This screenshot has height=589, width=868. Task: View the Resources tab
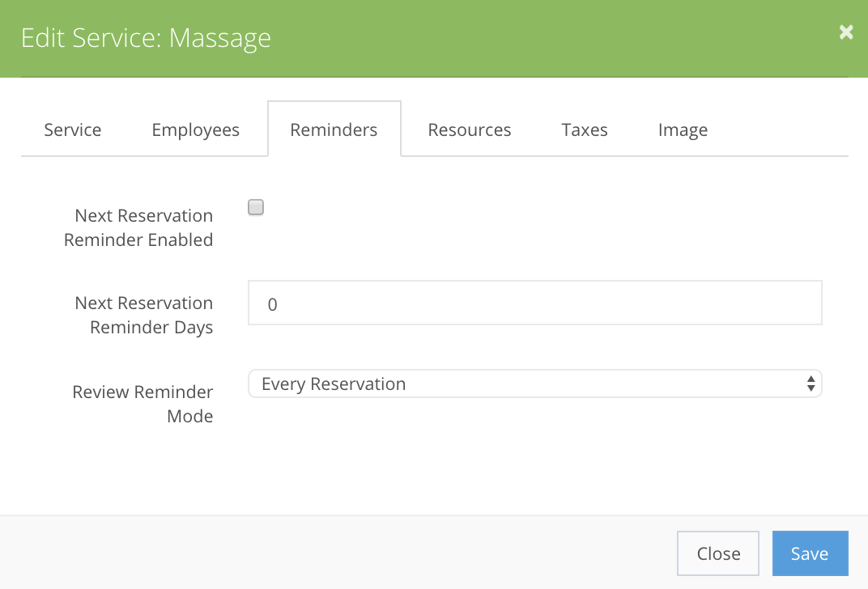469,129
